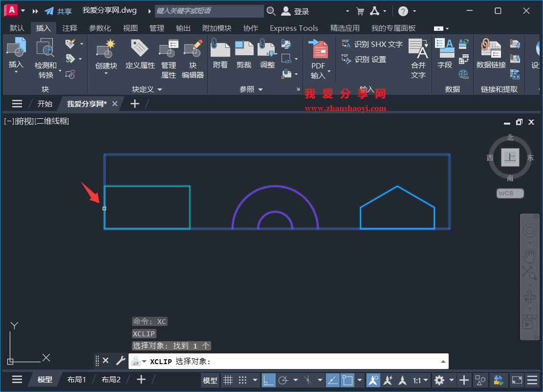Toggle ortho mode in the status bar
The height and width of the screenshot is (392, 543).
268,380
